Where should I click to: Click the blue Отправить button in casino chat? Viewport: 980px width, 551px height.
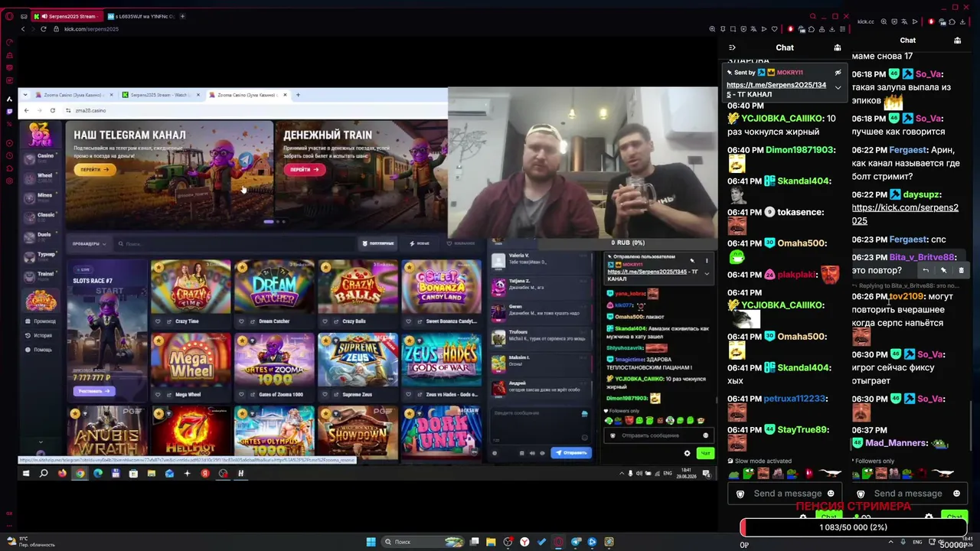coord(571,453)
